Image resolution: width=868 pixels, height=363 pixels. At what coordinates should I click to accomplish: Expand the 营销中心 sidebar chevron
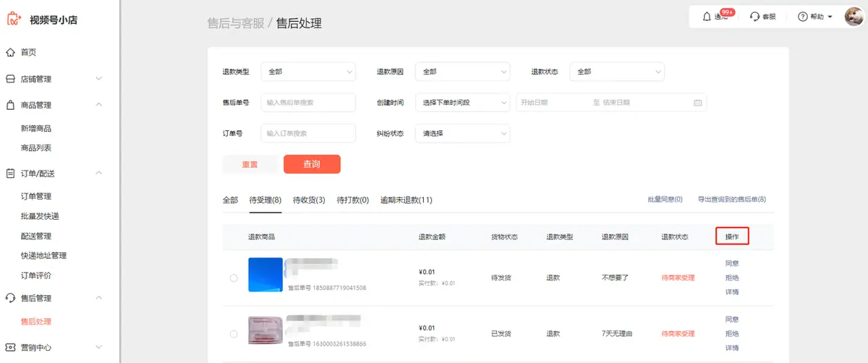[99, 347]
